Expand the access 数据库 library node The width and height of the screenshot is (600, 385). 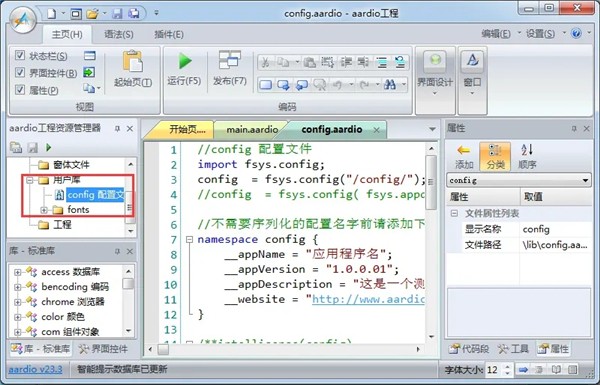[x=17, y=272]
